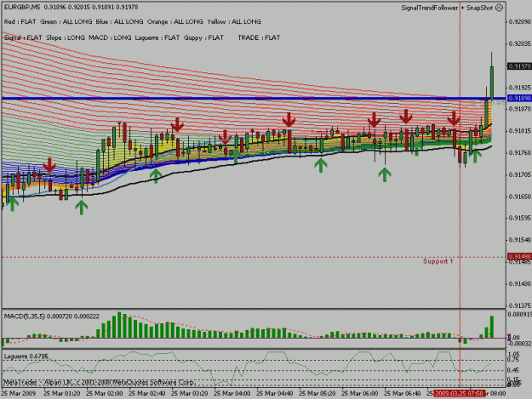Screen dimensions: 532x399
Task: Select the 'Green : ALL LONG' status text
Action: (x=66, y=22)
